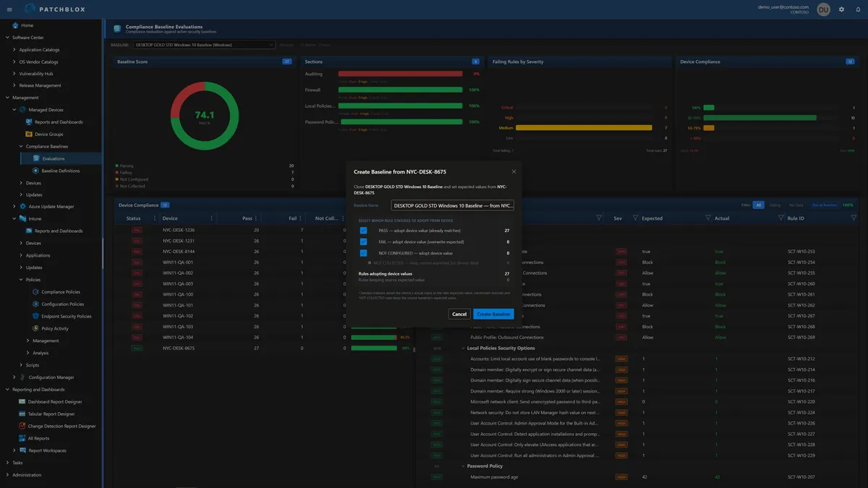868x488 pixels.
Task: Click Medium severity yellow bar
Action: 585,128
